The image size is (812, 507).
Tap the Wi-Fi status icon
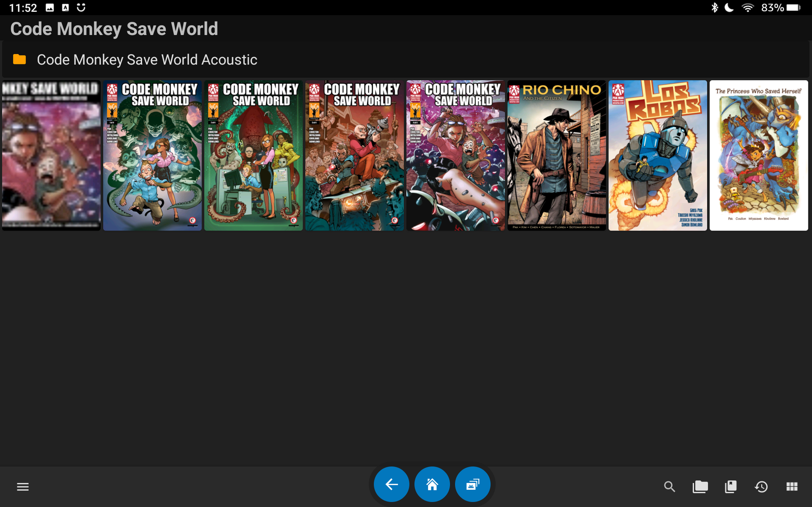coord(748,7)
